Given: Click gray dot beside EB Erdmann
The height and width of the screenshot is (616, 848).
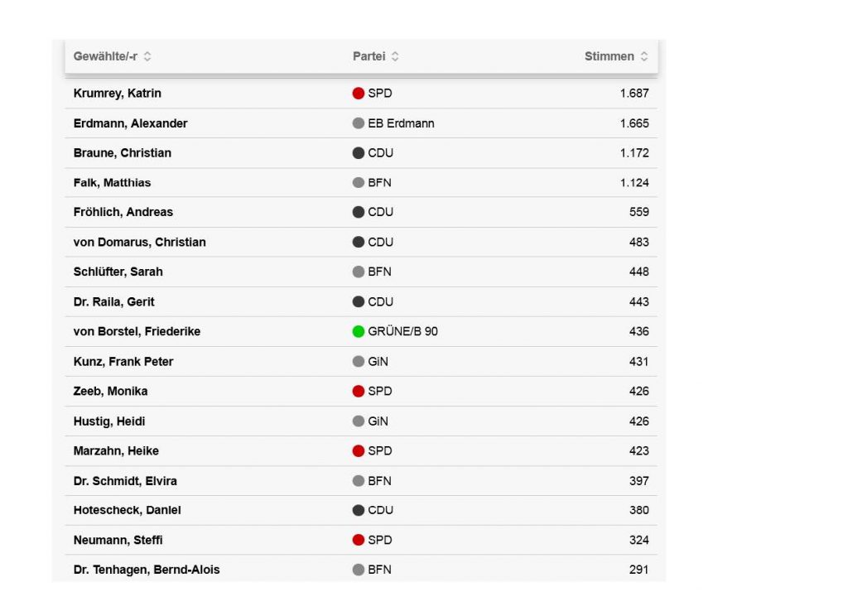Looking at the screenshot, I should coord(359,123).
